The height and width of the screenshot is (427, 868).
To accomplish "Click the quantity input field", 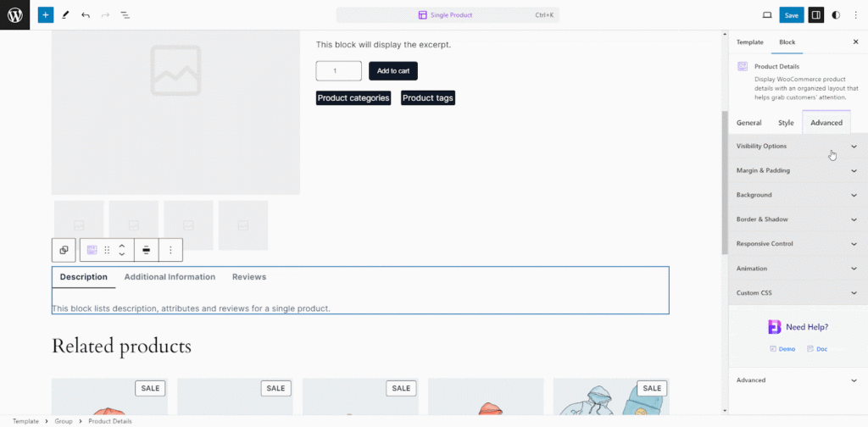I will 339,71.
